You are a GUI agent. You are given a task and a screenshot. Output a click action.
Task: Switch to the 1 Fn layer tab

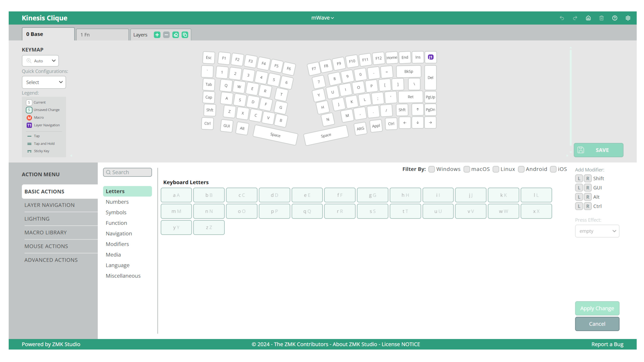click(102, 35)
